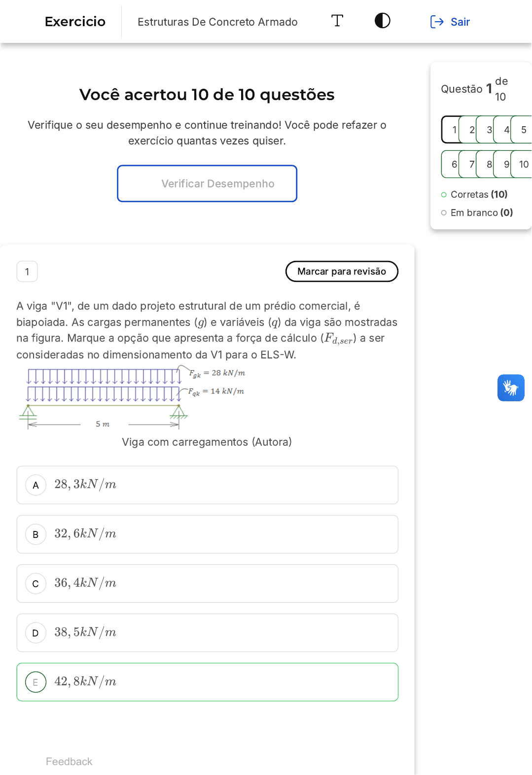This screenshot has width=532, height=775.
Task: Jump to question 10 in navigator
Action: tap(523, 164)
